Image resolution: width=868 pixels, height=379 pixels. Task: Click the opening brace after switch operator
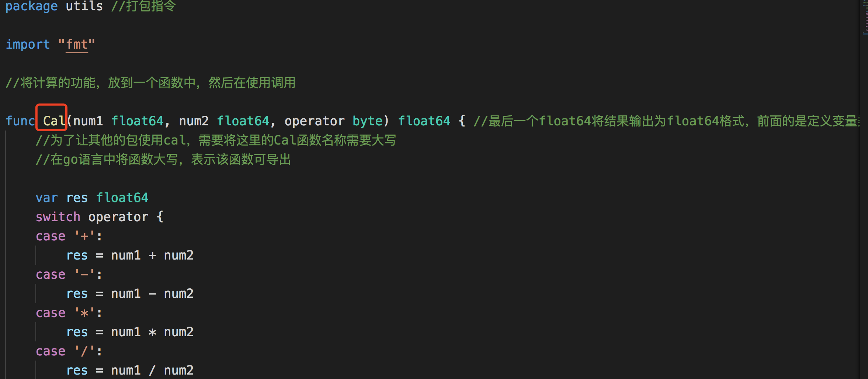pyautogui.click(x=160, y=217)
